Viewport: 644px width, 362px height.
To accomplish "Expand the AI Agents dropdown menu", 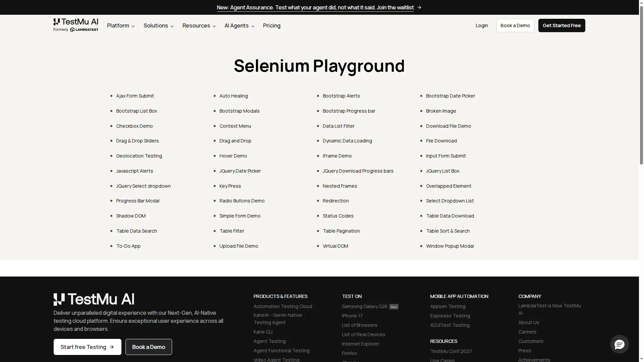I will 239,25.
